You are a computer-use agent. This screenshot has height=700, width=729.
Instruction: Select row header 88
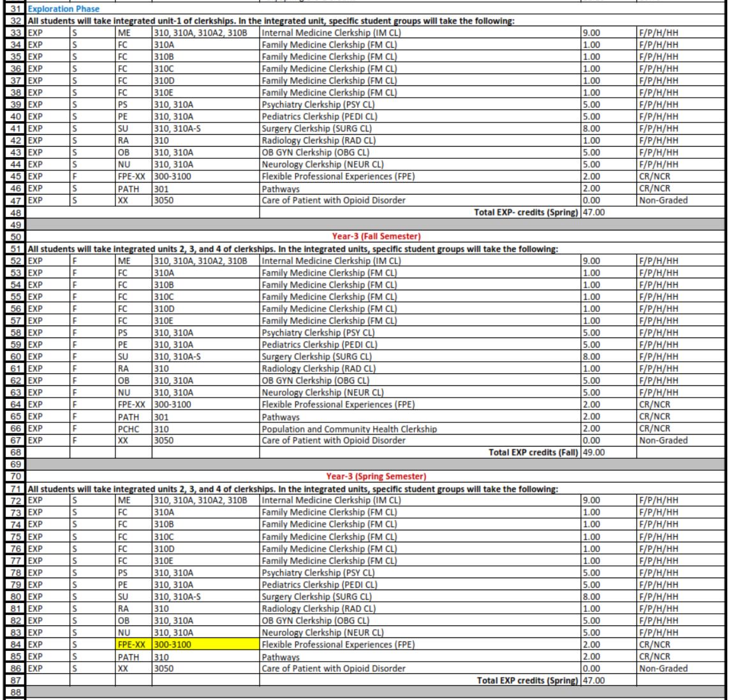pos(13,692)
